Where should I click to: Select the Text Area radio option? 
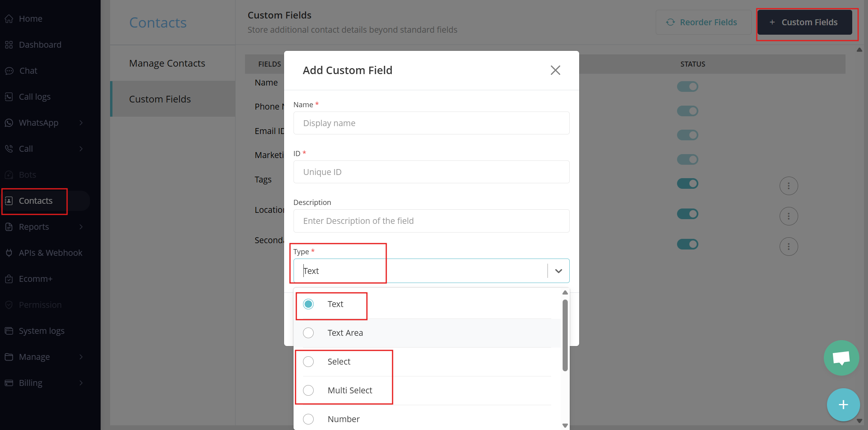[x=309, y=333]
